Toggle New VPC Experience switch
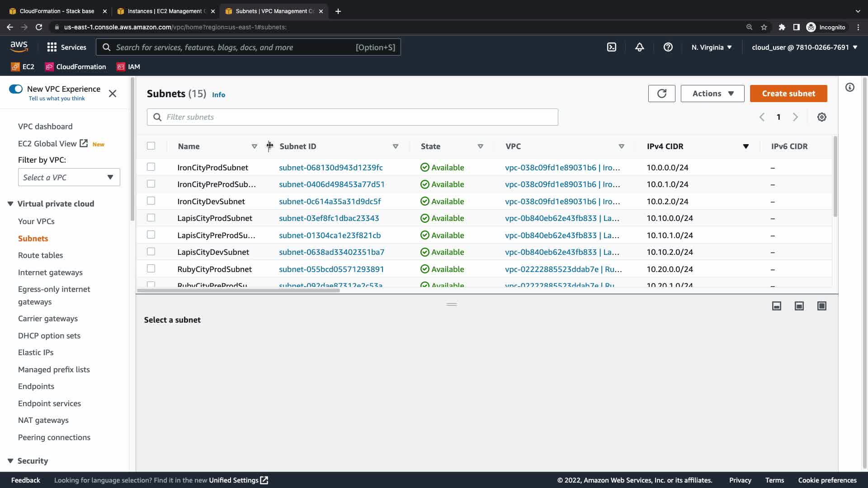This screenshot has height=488, width=868. 16,89
